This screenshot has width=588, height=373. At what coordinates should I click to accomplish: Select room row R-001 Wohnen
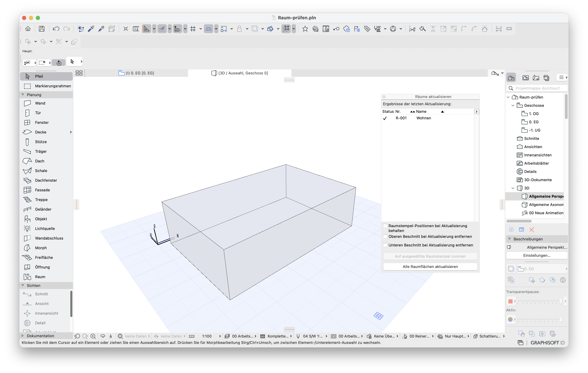(428, 118)
